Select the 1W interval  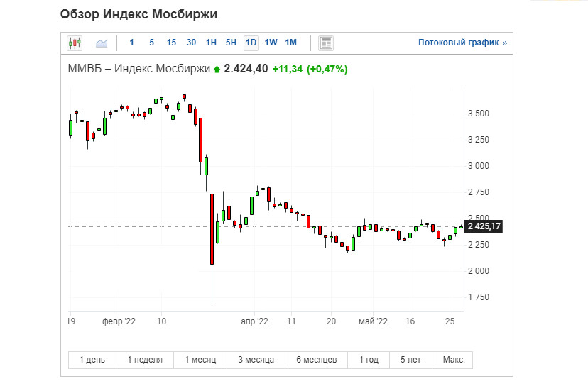pyautogui.click(x=271, y=43)
